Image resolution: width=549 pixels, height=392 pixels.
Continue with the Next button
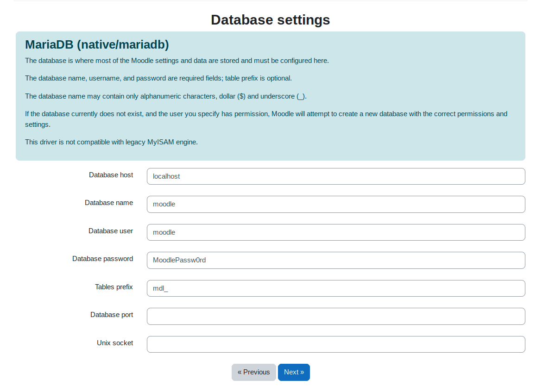point(294,372)
